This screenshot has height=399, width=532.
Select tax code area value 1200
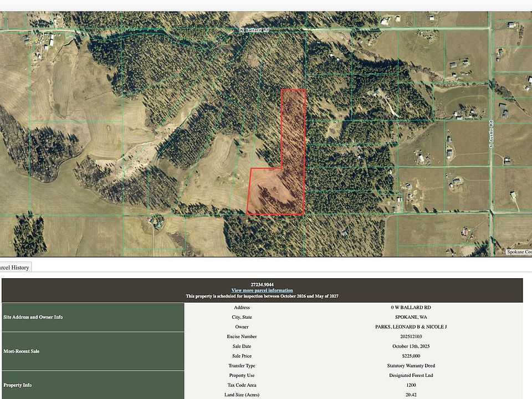[x=411, y=385]
